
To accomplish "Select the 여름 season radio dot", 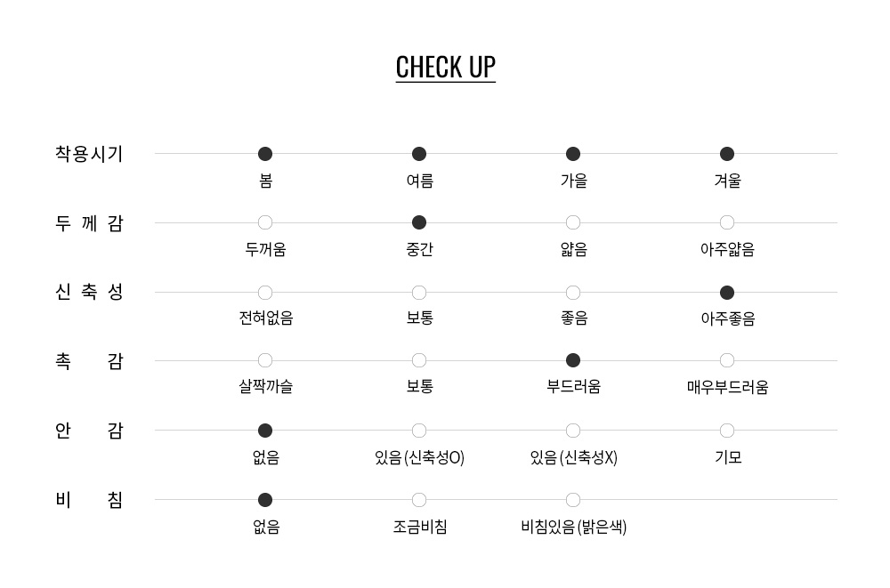I will [419, 154].
